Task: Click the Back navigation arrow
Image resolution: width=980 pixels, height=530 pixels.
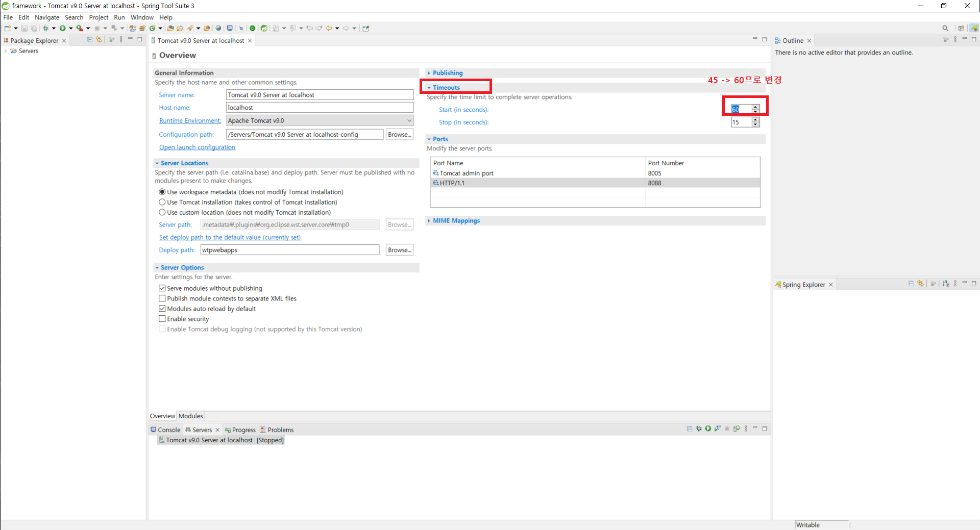Action: coord(329,28)
